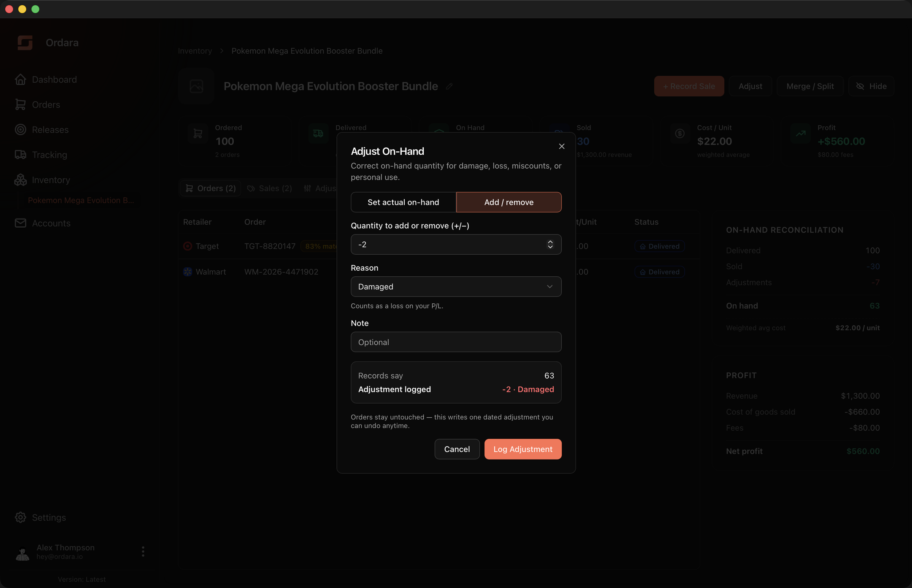Screen dimensions: 912x588
Task: Open the Settings gear icon
Action: 21,517
